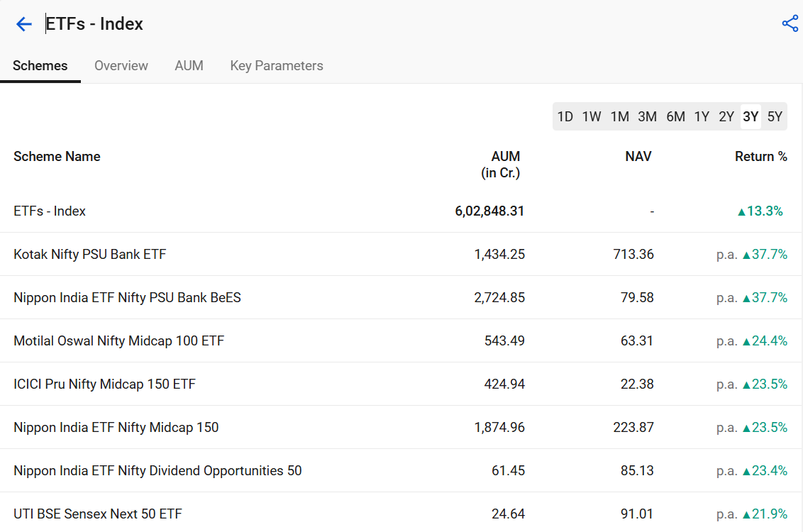Screen dimensions: 803x532
Task: Open Kotak Nifty PSU Bank ETF
Action: pos(90,254)
